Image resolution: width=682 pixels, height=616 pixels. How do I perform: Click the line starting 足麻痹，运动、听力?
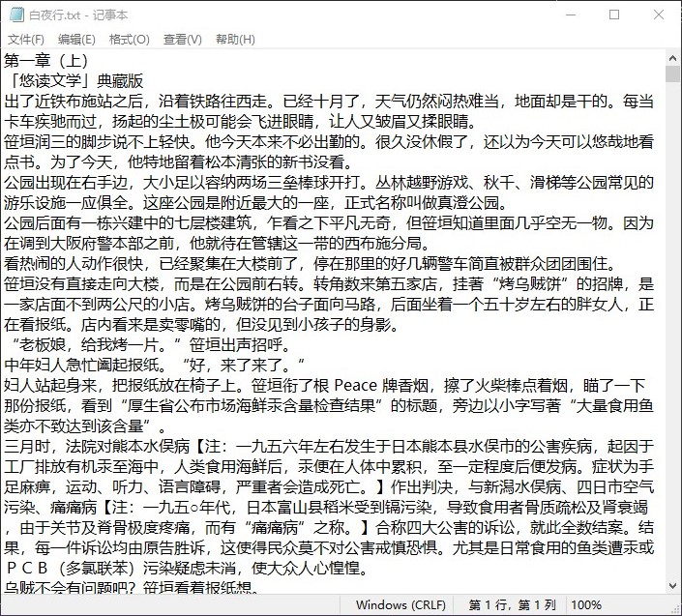329,486
